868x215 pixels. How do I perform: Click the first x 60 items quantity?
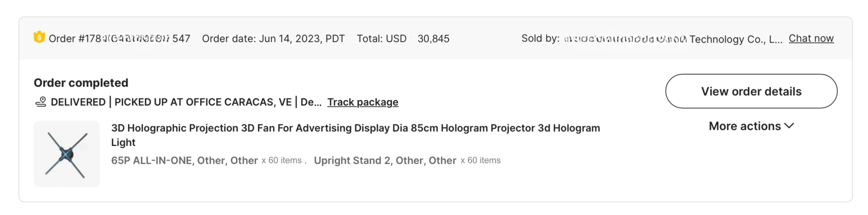pos(281,161)
